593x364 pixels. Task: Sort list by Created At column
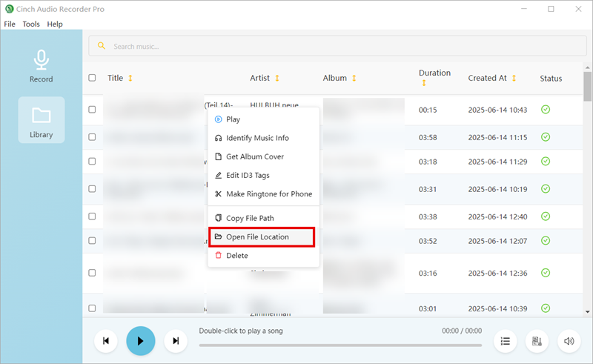(514, 79)
